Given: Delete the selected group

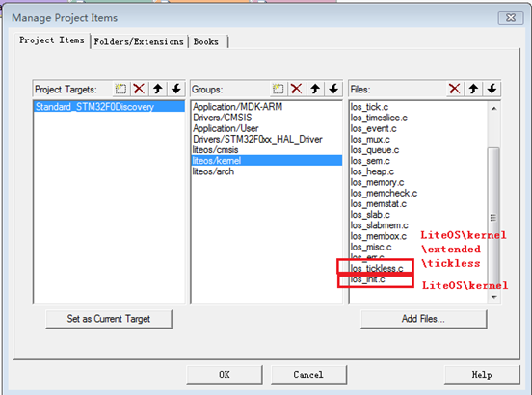Looking at the screenshot, I should [x=297, y=90].
